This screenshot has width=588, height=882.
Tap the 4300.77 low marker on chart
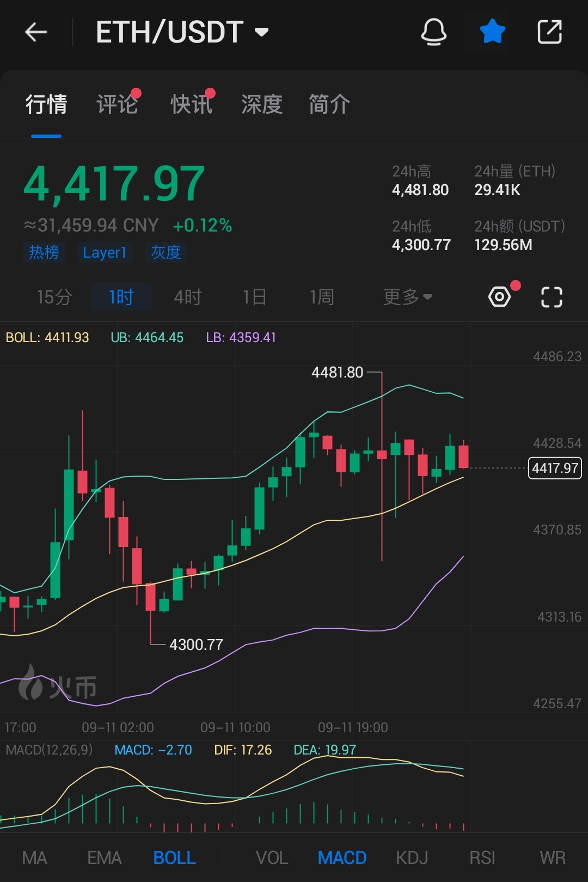coord(196,645)
